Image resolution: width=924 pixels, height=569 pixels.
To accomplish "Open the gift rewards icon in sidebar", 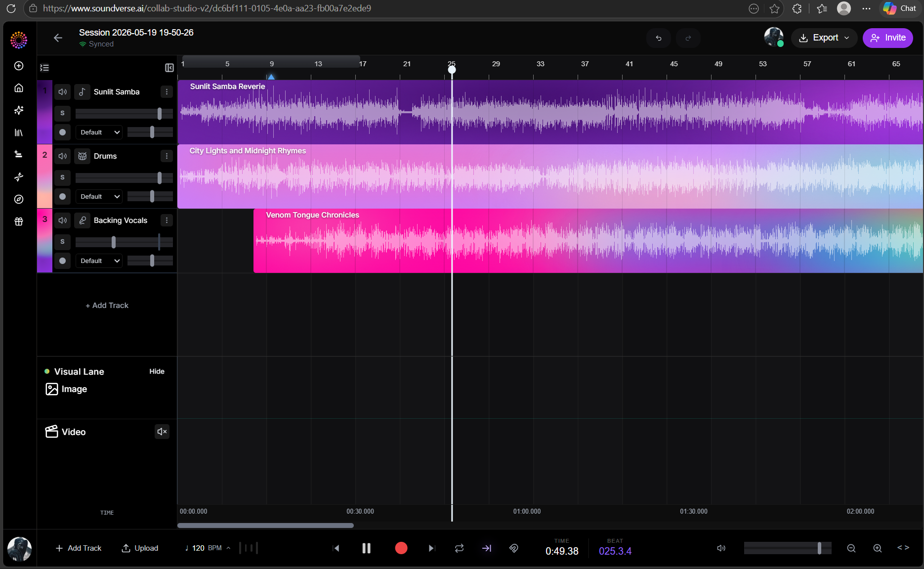I will (x=19, y=221).
